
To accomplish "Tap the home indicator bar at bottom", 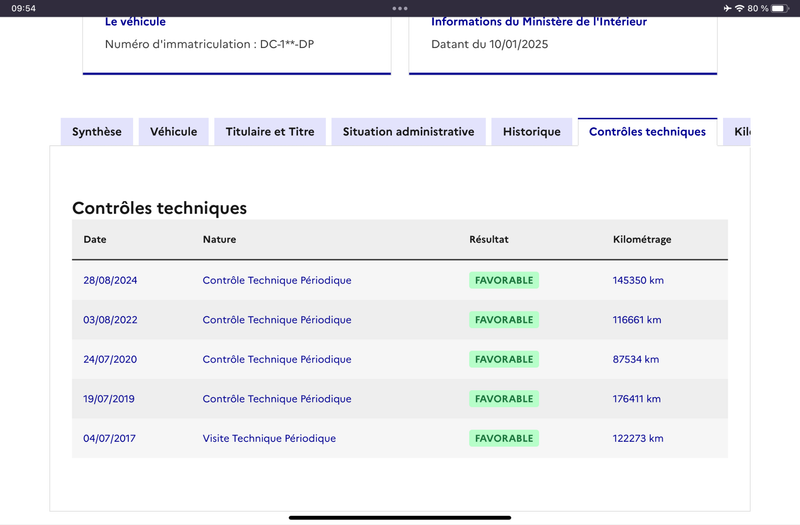I will tap(399, 517).
